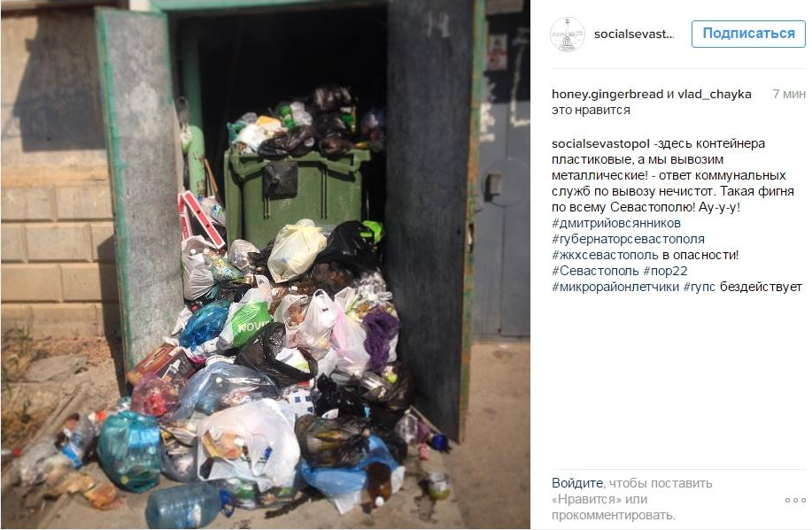Click the Войдите login link
Image resolution: width=812 pixels, height=530 pixels.
click(576, 483)
